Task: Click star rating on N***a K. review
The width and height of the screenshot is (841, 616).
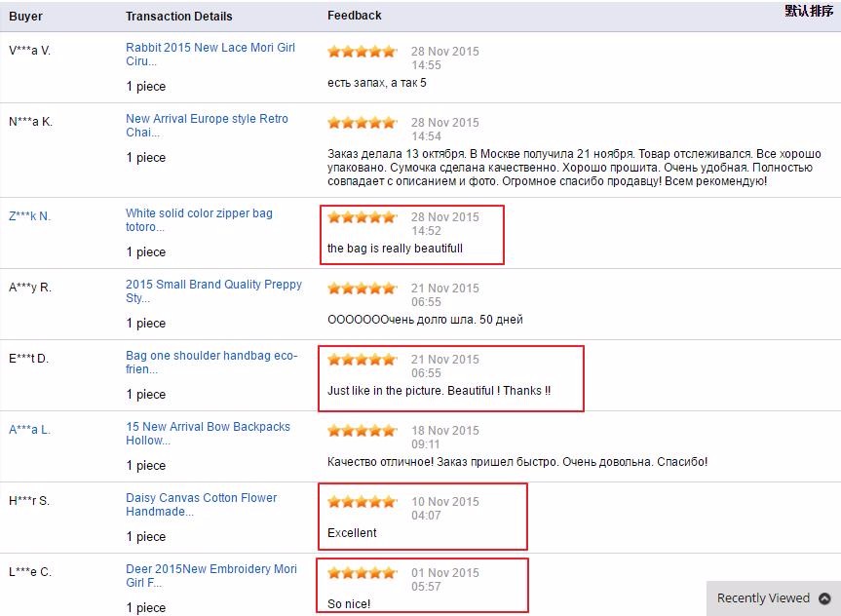Action: 363,123
